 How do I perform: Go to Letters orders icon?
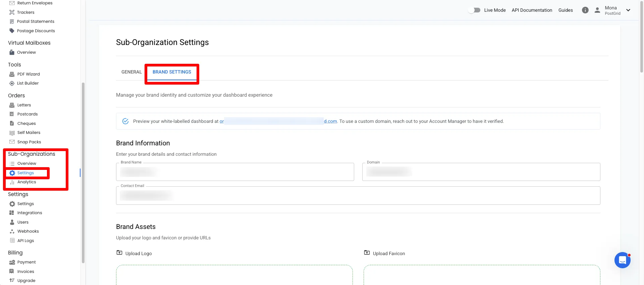12,105
